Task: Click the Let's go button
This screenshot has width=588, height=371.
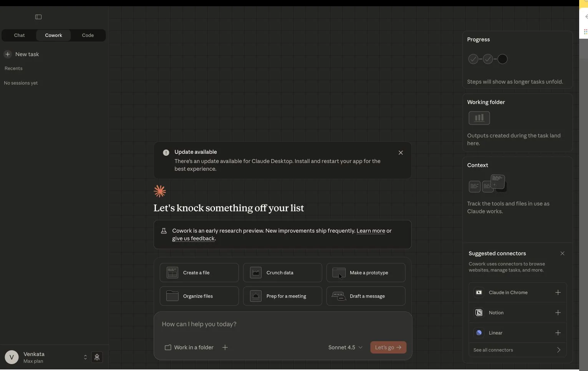Action: 388,348
